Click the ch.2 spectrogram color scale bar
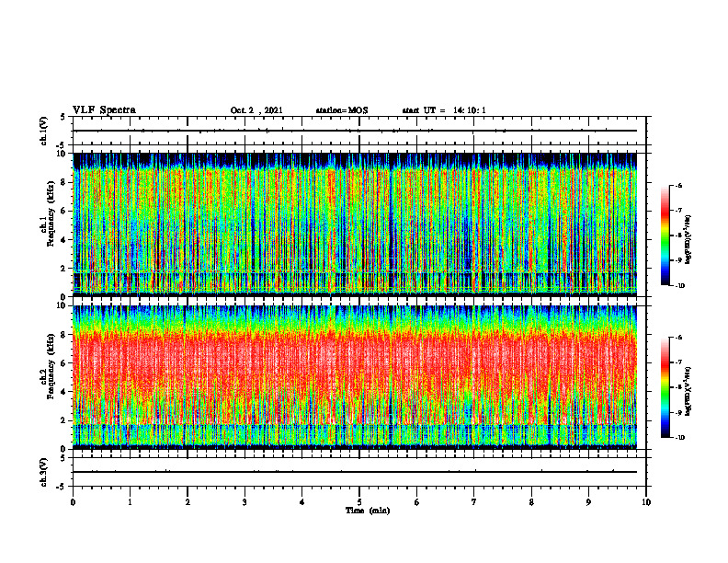728x563 pixels. click(x=665, y=387)
